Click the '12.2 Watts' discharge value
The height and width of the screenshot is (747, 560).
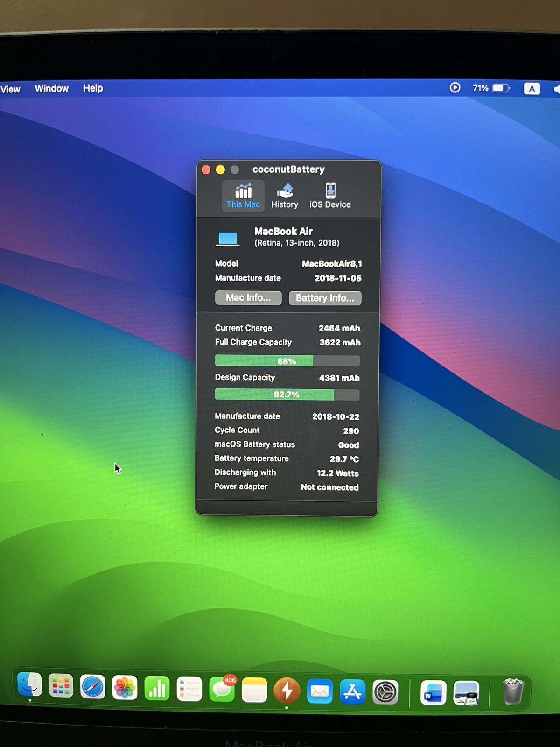(x=338, y=473)
